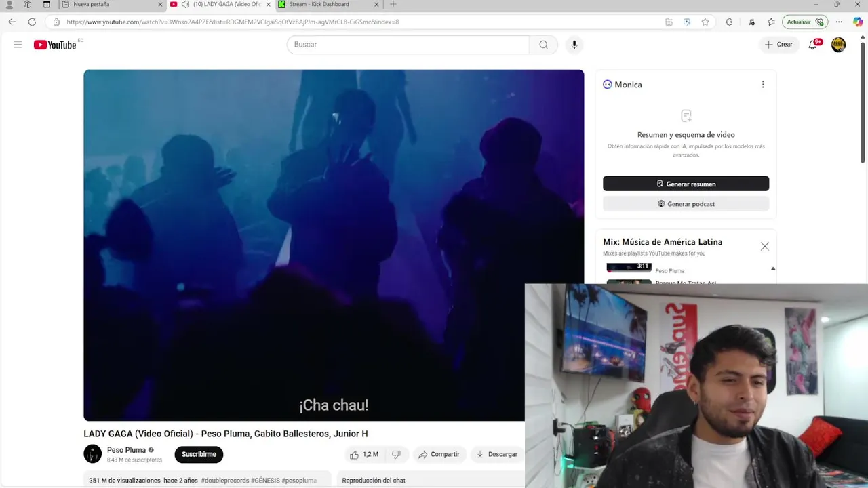The width and height of the screenshot is (868, 488).
Task: Go to the YouTube home logo
Action: [55, 45]
